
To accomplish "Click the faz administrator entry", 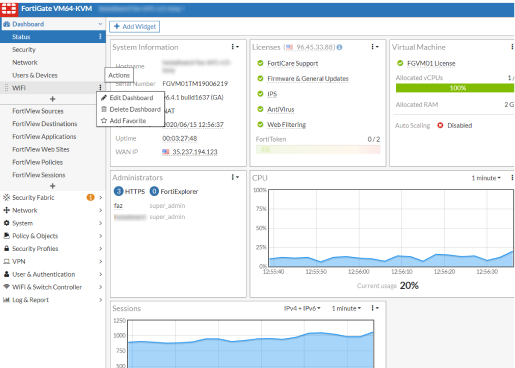I will point(118,206).
